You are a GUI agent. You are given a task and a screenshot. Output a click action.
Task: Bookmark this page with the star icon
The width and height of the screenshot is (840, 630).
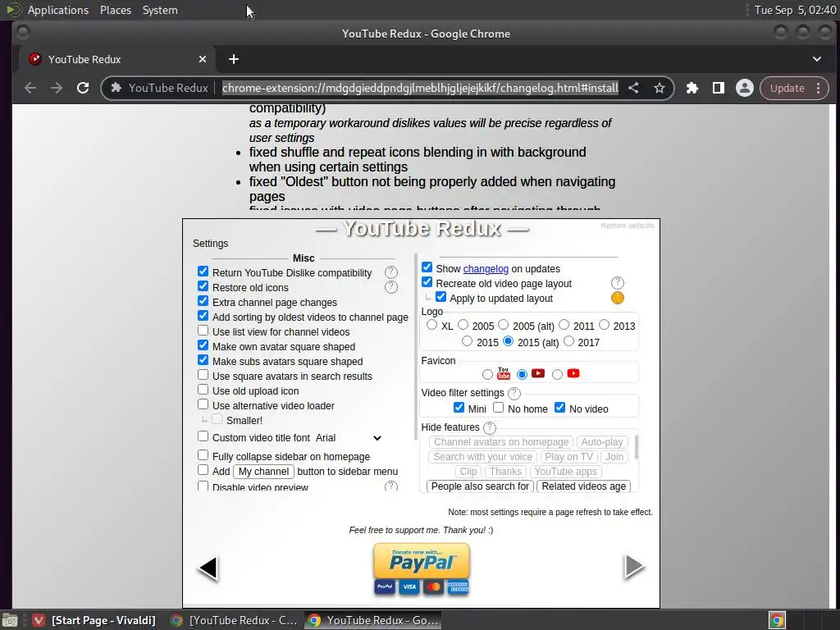(660, 88)
